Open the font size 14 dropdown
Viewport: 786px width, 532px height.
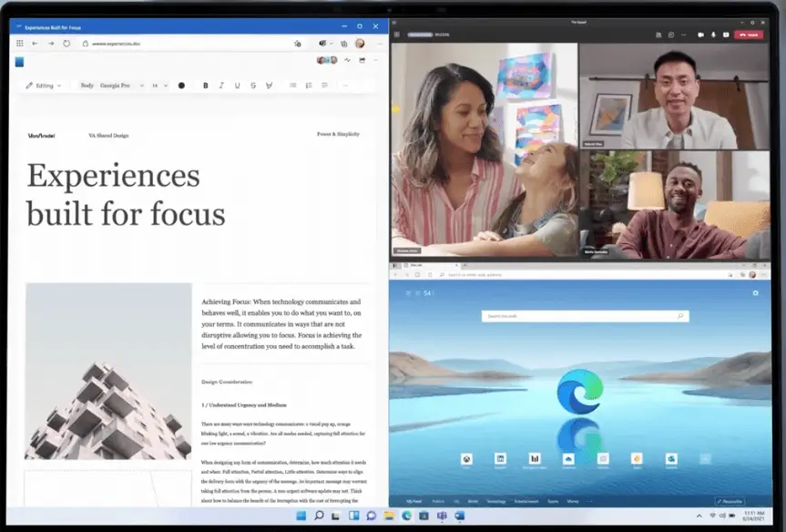coord(160,86)
